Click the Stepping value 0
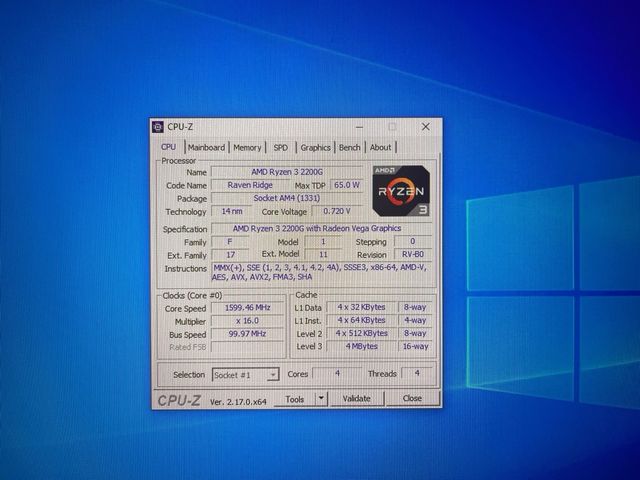The width and height of the screenshot is (640, 480). pyautogui.click(x=413, y=241)
